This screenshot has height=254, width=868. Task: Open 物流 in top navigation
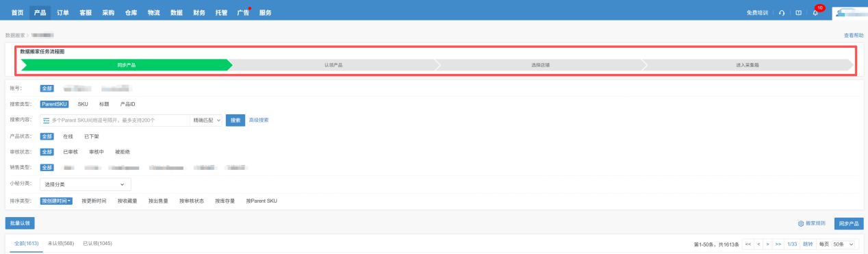[x=153, y=13]
